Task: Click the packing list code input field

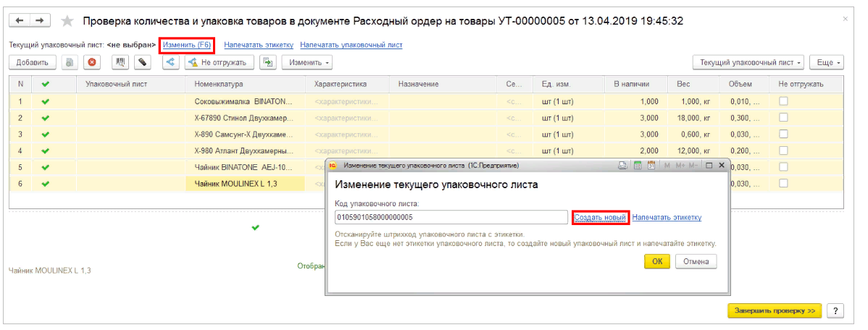Action: tap(451, 218)
